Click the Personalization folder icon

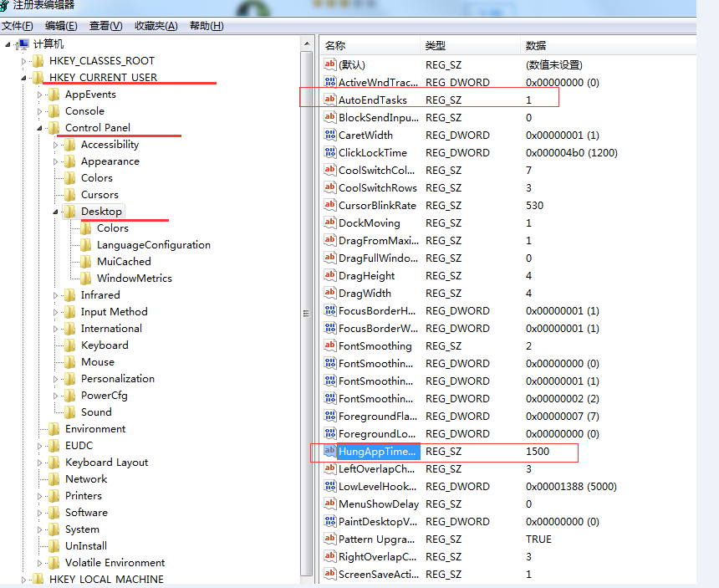point(70,379)
